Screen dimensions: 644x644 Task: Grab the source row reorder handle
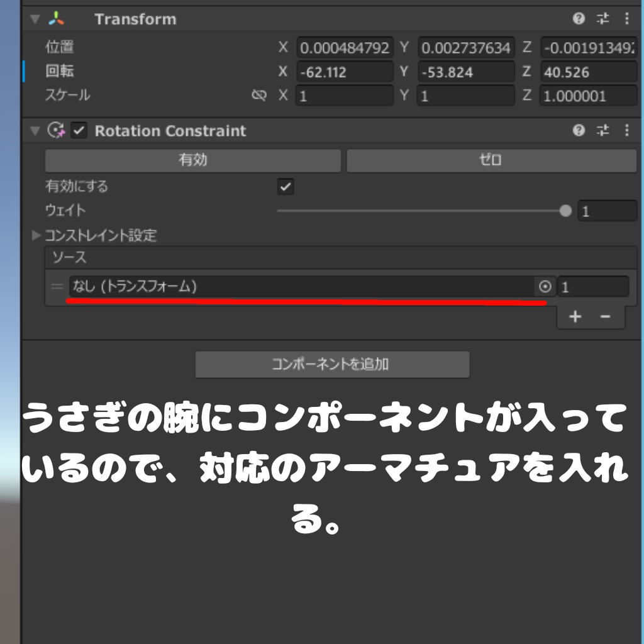(x=57, y=286)
